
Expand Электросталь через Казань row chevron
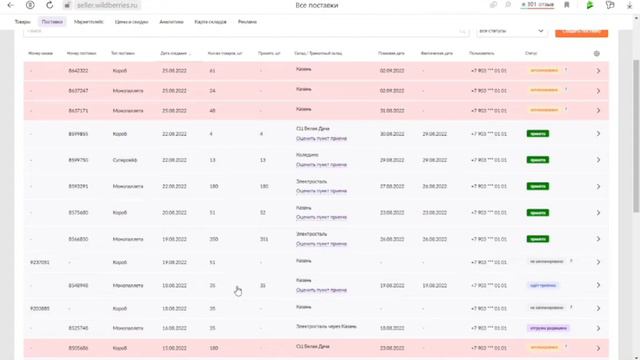click(x=598, y=328)
